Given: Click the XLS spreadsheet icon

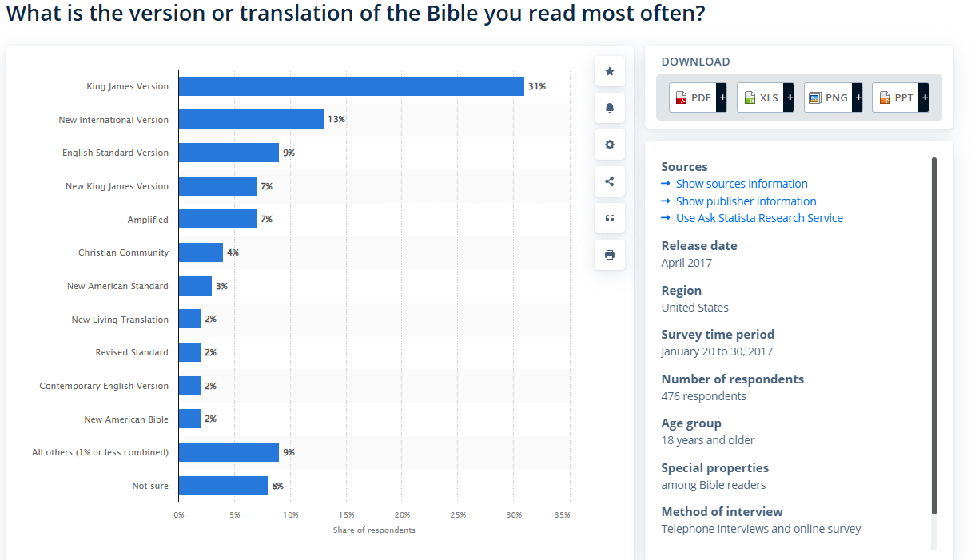Looking at the screenshot, I should click(x=750, y=97).
